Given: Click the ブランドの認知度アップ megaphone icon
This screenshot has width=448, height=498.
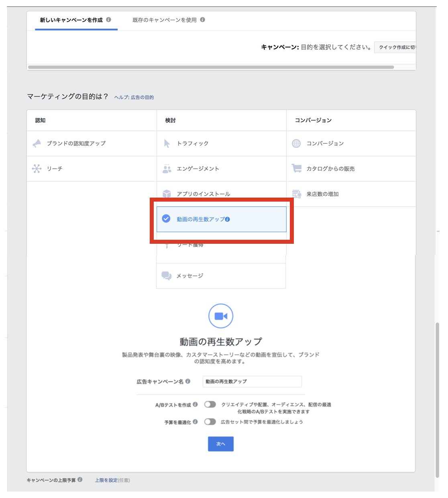Looking at the screenshot, I should (x=37, y=143).
